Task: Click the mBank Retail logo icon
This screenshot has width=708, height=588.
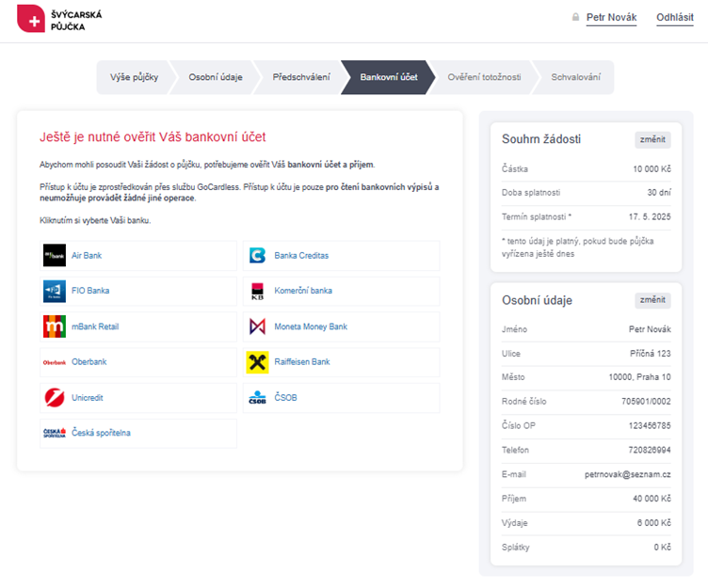Action: click(x=55, y=326)
